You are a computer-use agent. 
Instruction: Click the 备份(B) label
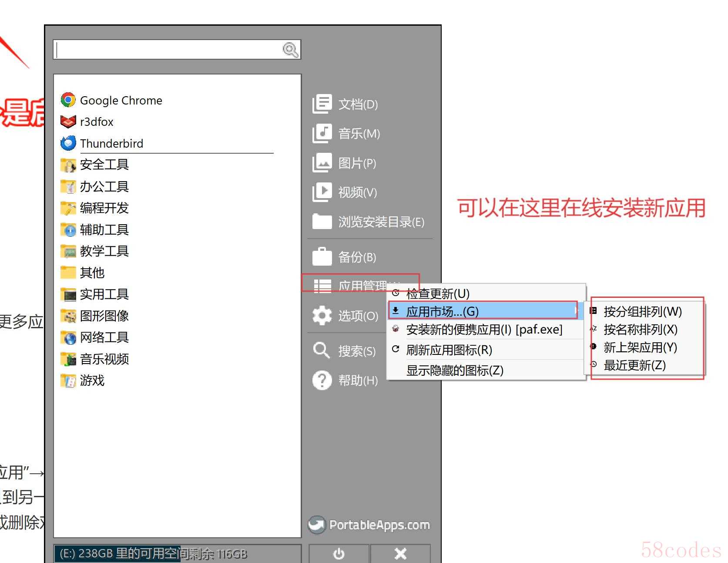[x=357, y=257]
